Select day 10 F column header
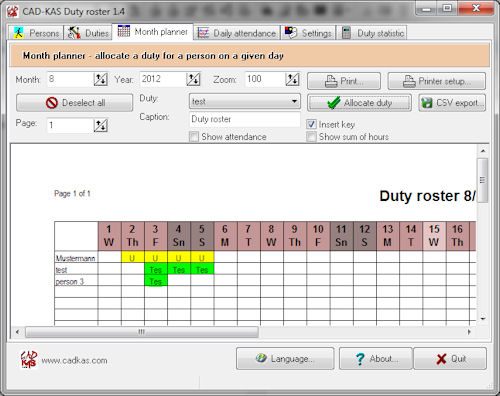Viewport: 500px width, 396px height. coord(318,236)
